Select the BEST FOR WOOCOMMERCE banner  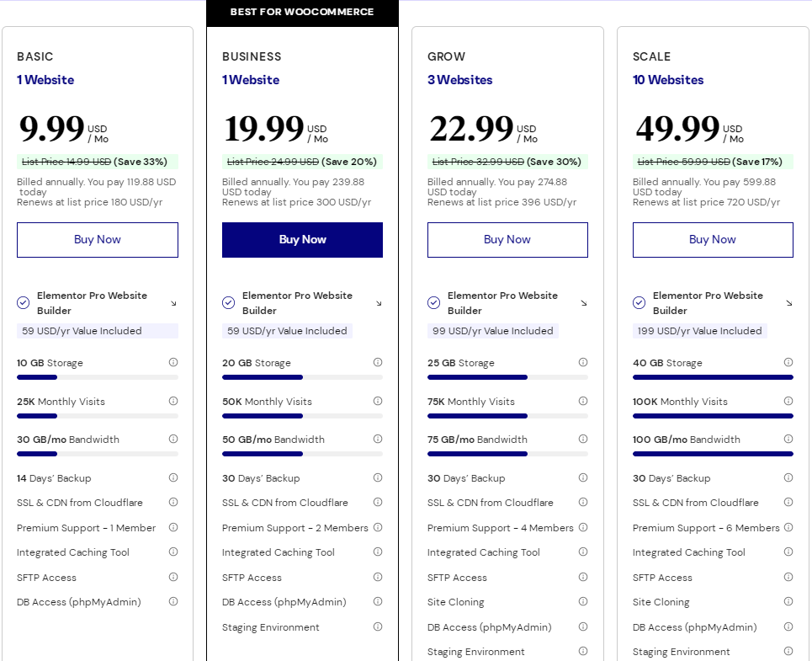pyautogui.click(x=302, y=12)
